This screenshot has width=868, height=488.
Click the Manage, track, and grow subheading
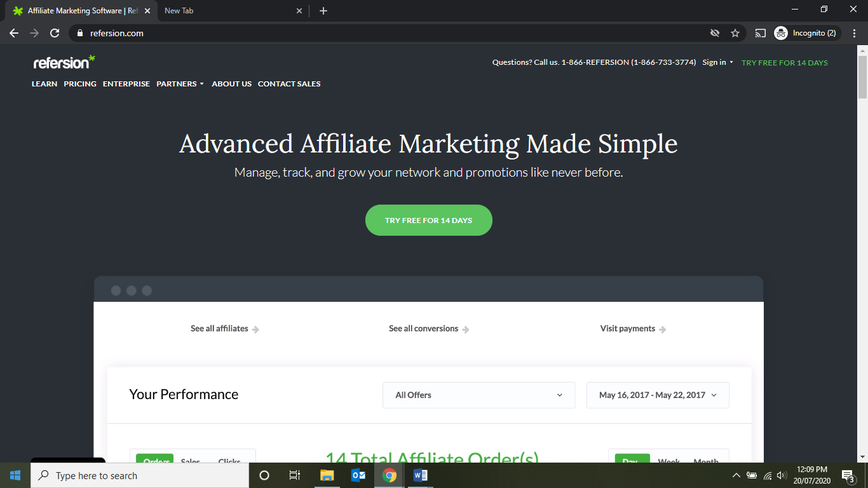(x=429, y=172)
